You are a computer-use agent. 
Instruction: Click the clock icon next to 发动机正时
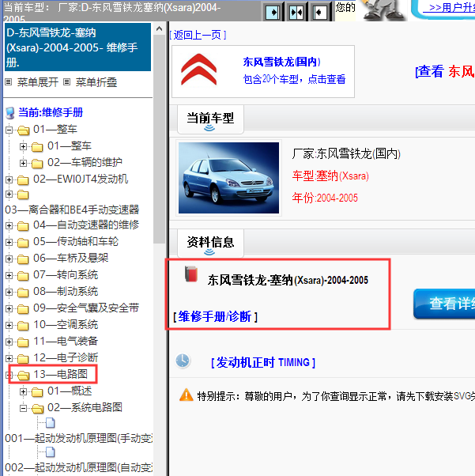(183, 361)
